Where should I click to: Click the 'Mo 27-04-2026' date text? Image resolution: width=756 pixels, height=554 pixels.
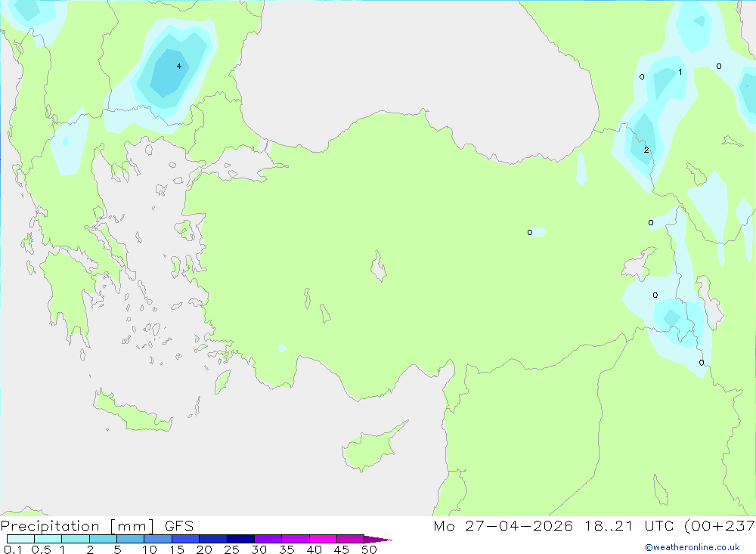click(x=503, y=525)
